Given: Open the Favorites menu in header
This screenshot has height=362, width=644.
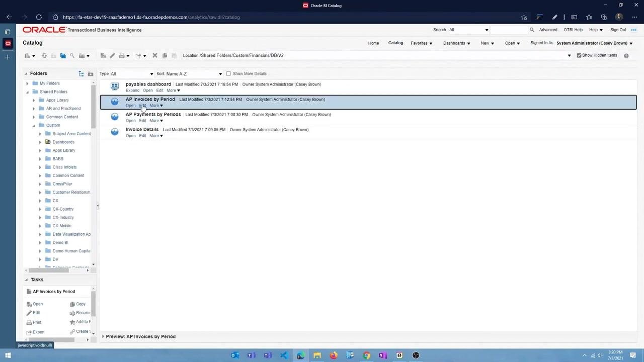Looking at the screenshot, I should tap(421, 43).
